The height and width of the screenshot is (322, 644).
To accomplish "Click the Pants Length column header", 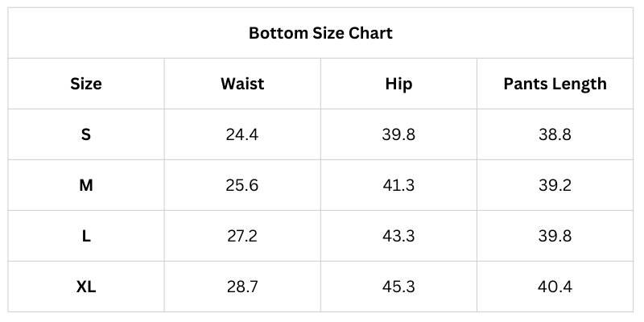I will click(555, 84).
